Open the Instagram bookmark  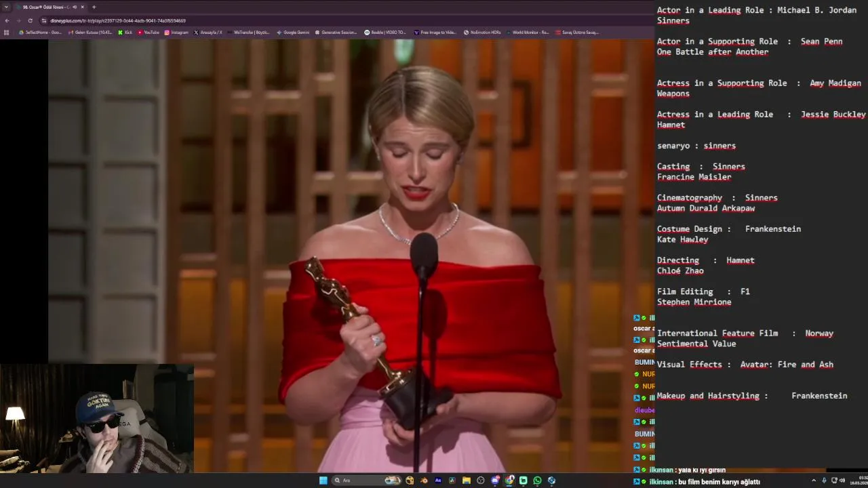176,32
